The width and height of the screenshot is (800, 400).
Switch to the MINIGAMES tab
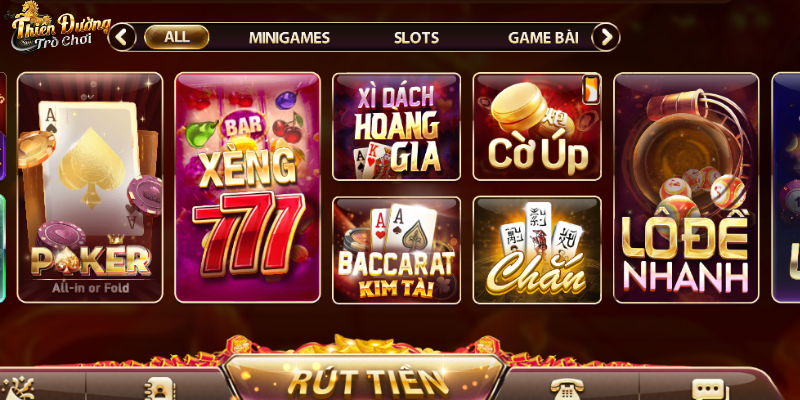click(289, 38)
